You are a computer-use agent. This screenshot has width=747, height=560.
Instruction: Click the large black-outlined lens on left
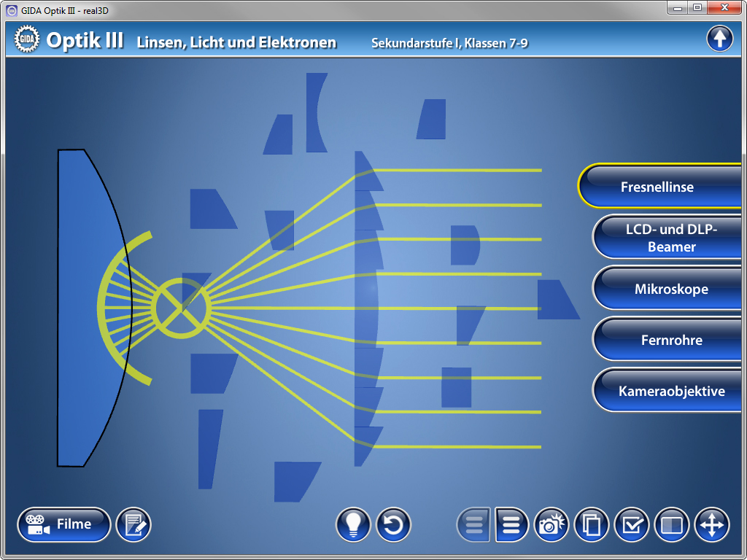click(x=88, y=306)
